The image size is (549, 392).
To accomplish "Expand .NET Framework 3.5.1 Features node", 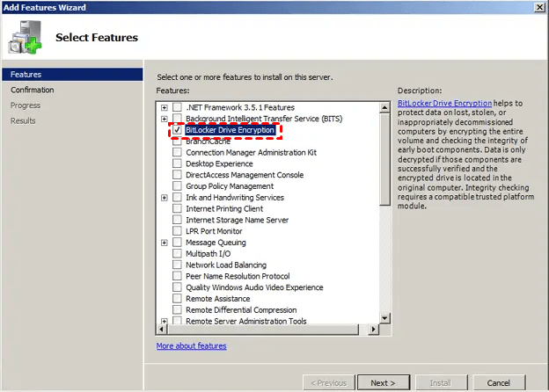I will 165,107.
